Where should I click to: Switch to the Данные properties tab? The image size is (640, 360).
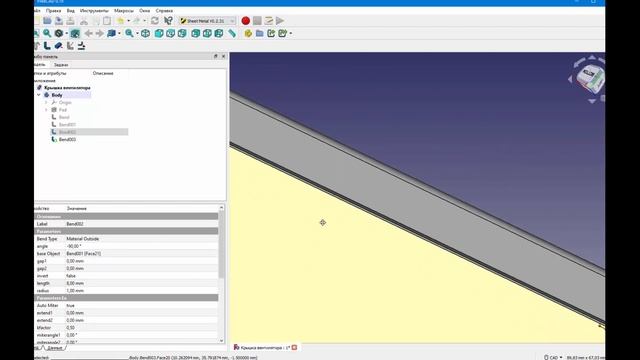coord(55,348)
